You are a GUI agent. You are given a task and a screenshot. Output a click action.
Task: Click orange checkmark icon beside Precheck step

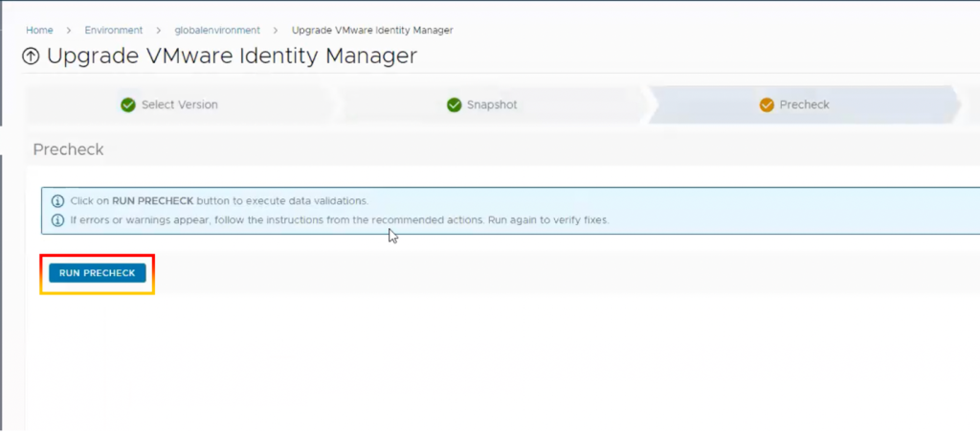click(767, 105)
